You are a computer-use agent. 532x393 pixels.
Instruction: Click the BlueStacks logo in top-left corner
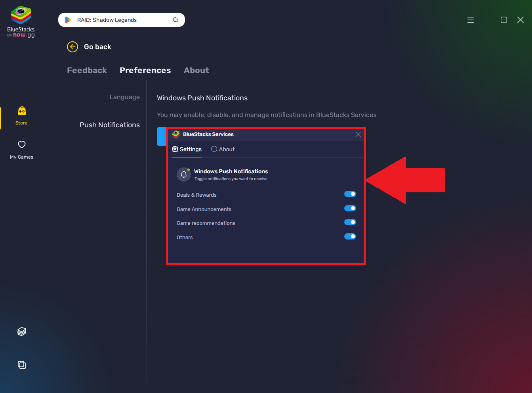(x=20, y=15)
